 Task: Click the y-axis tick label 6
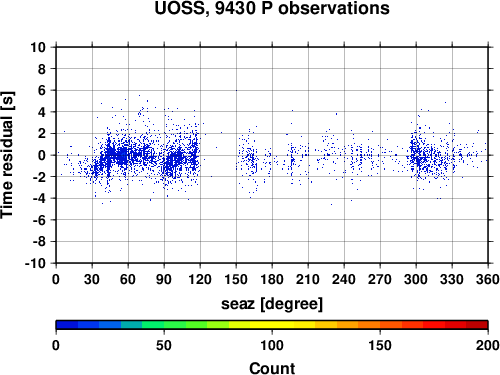tap(42, 90)
